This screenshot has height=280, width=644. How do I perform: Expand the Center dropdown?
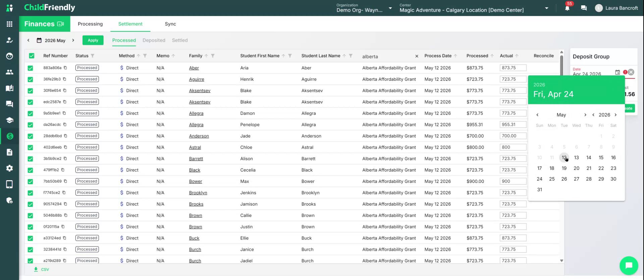pos(547,8)
